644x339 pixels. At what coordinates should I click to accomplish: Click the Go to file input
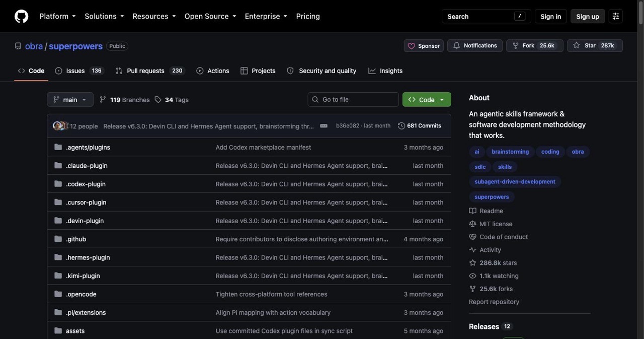[353, 100]
